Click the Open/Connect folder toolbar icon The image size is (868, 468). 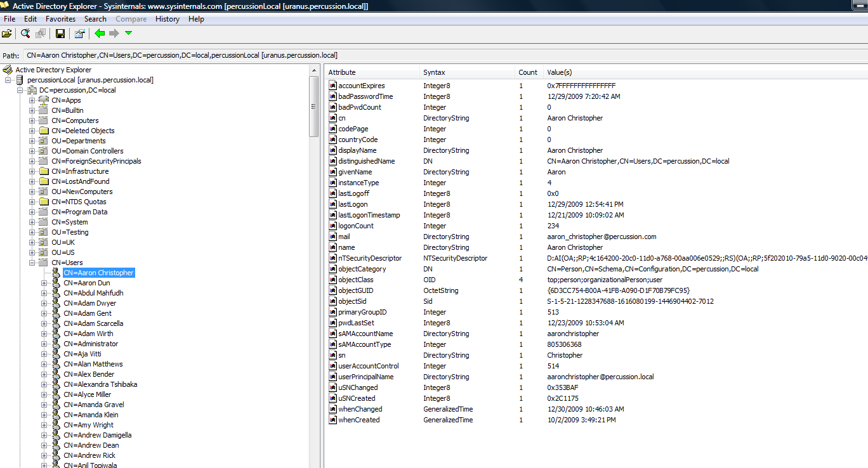7,34
